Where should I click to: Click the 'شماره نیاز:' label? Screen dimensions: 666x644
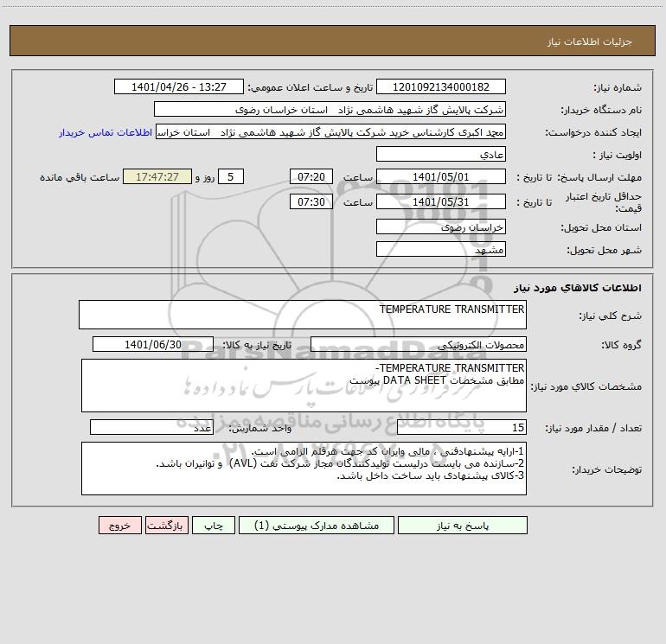618,88
